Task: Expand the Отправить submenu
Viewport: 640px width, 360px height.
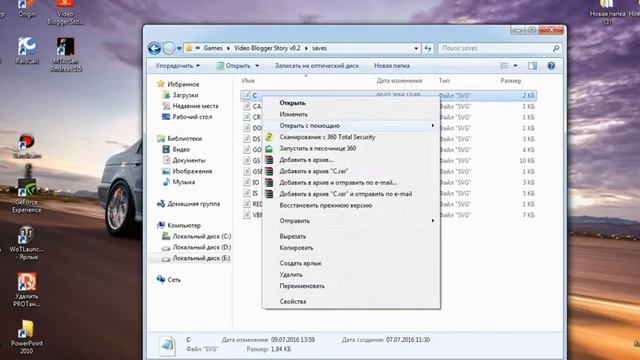Action: pyautogui.click(x=351, y=221)
